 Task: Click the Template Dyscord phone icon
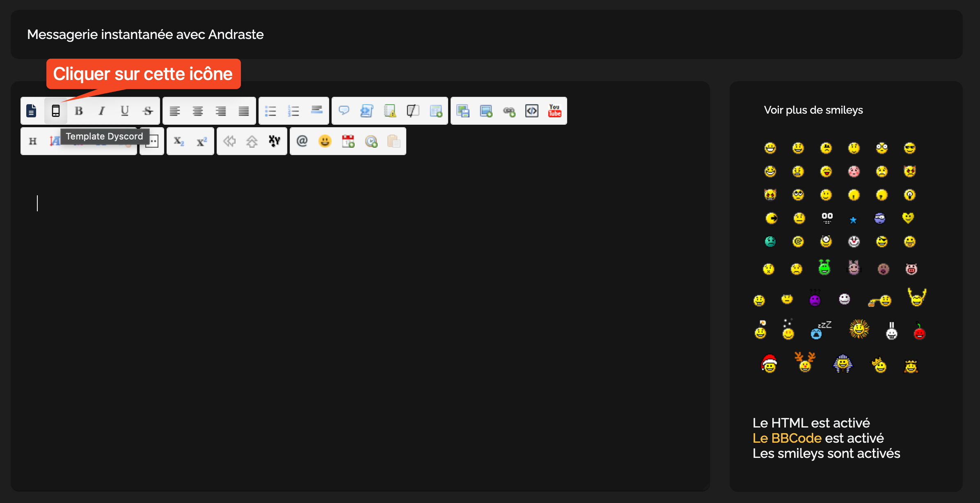pyautogui.click(x=56, y=111)
